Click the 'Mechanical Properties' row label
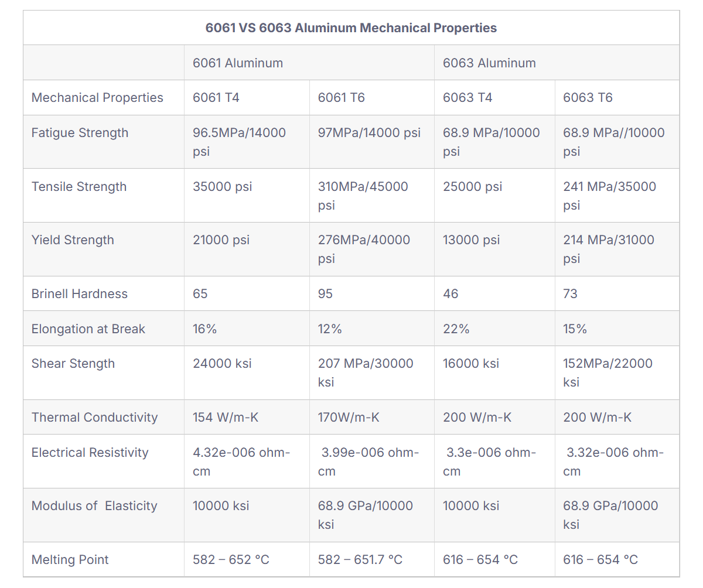Viewport: 703px width, 588px height. click(x=97, y=97)
